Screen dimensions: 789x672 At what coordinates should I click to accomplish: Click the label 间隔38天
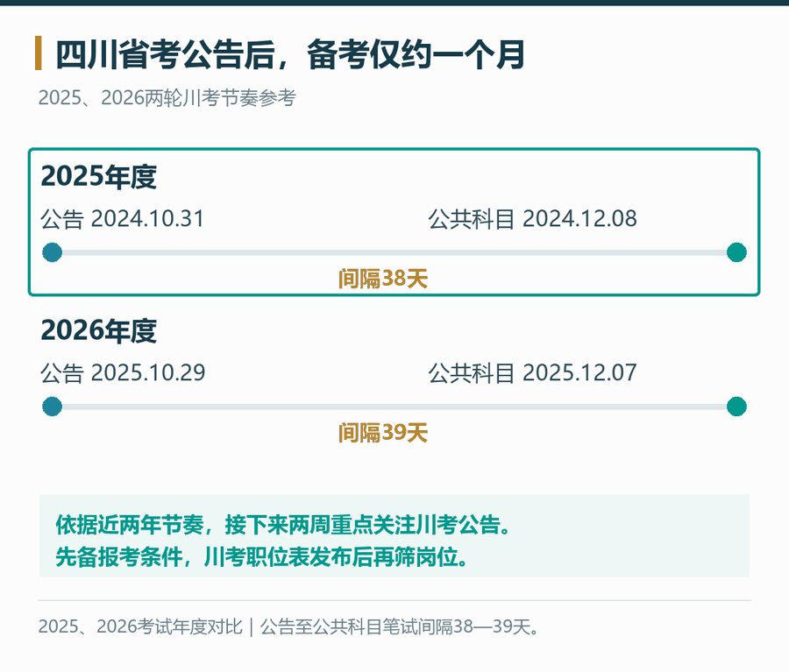point(383,278)
